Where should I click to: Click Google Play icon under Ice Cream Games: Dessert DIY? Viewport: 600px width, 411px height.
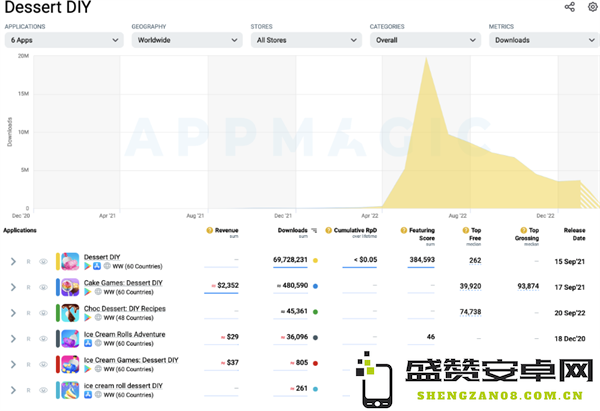[x=88, y=369]
